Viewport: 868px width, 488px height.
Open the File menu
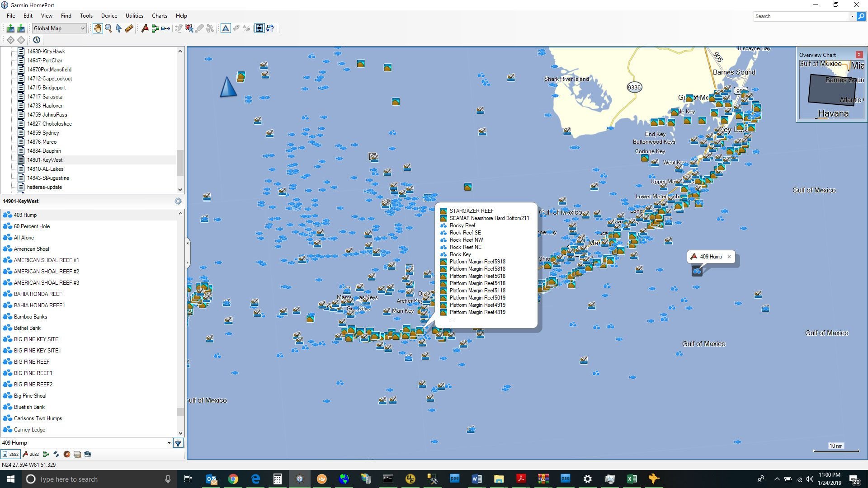[11, 16]
